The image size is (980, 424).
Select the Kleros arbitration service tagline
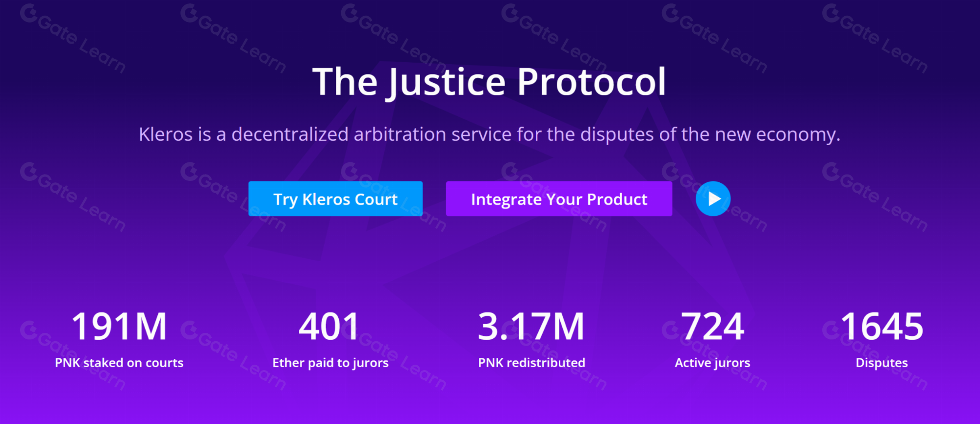point(490,134)
